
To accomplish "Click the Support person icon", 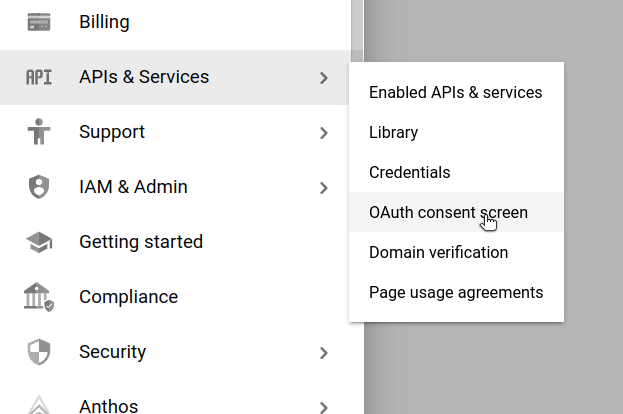I will [x=38, y=132].
